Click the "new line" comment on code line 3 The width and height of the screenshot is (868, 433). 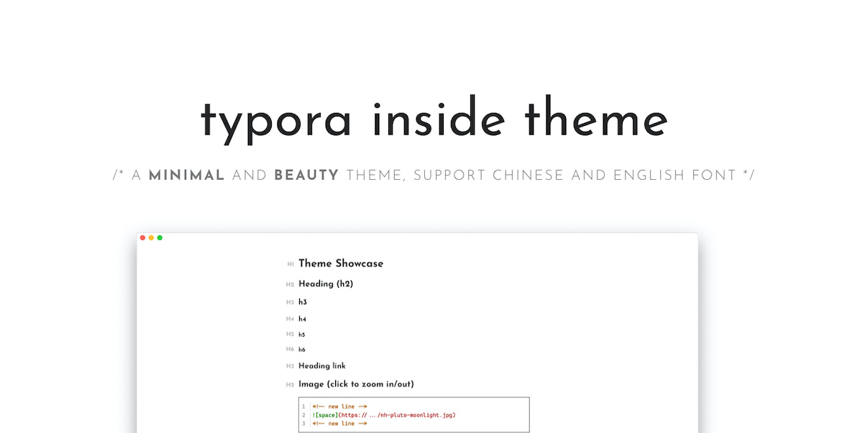(340, 424)
